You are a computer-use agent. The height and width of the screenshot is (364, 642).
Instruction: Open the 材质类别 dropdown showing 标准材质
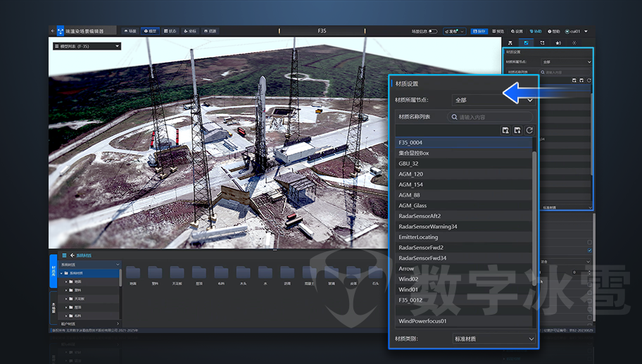click(493, 339)
